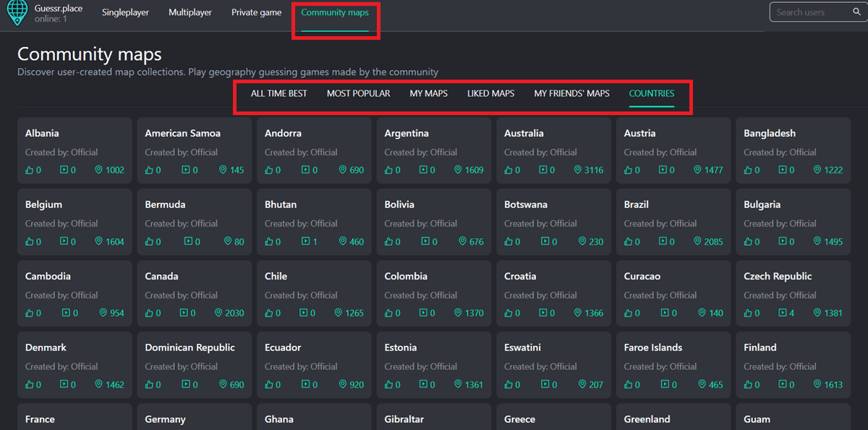868x430 pixels.
Task: Focus the Search users input field
Action: tap(807, 12)
